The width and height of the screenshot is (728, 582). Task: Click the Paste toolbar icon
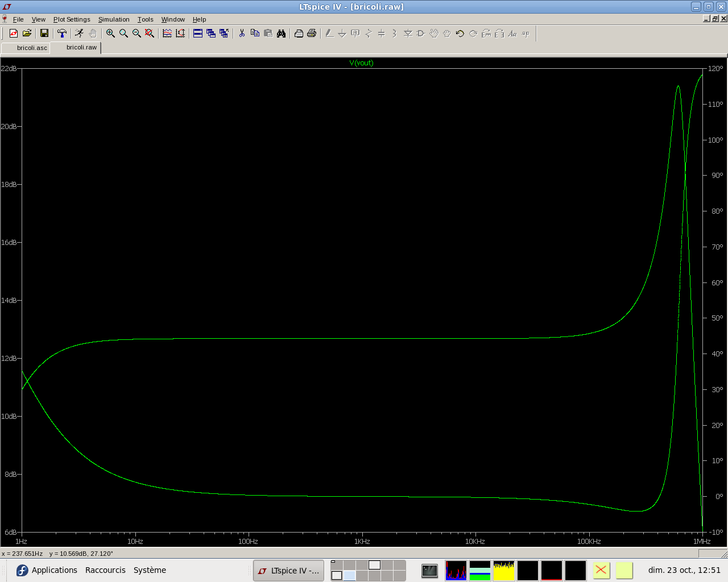point(268,34)
